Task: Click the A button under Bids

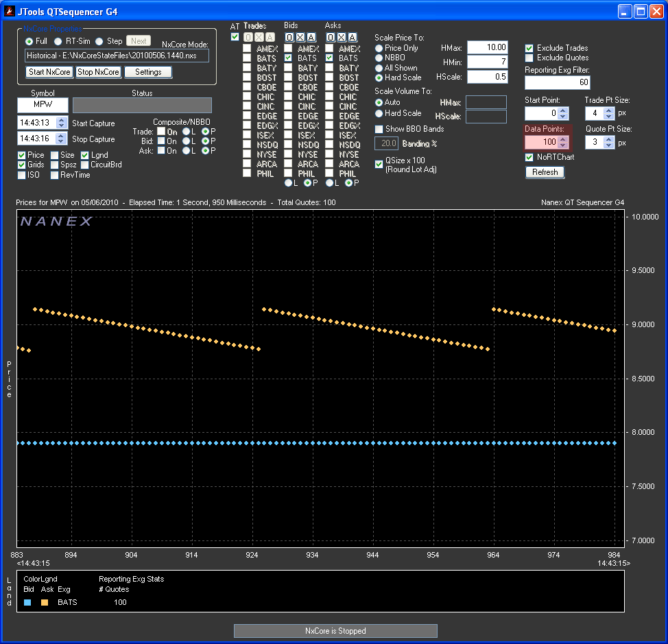Action: coord(311,38)
